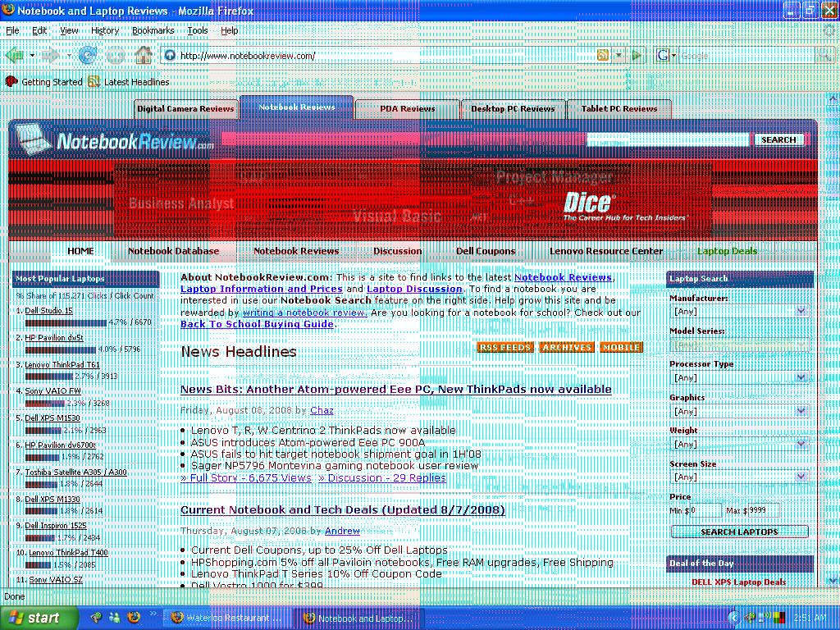
Task: Open the Edit menu
Action: pyautogui.click(x=39, y=30)
